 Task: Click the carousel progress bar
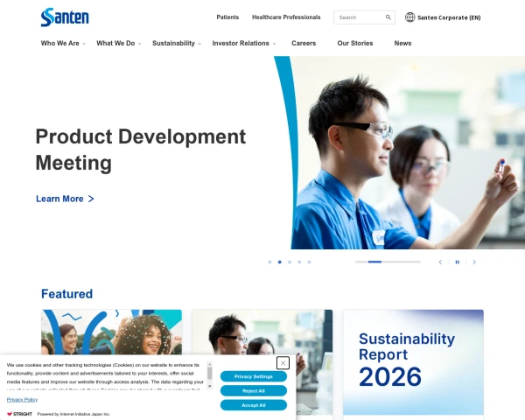click(388, 262)
